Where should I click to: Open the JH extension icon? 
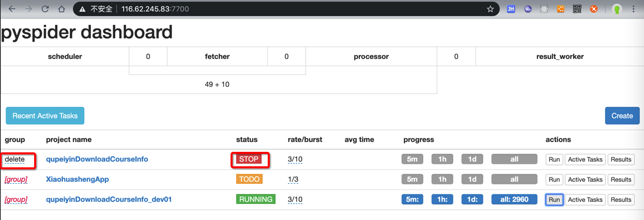511,9
